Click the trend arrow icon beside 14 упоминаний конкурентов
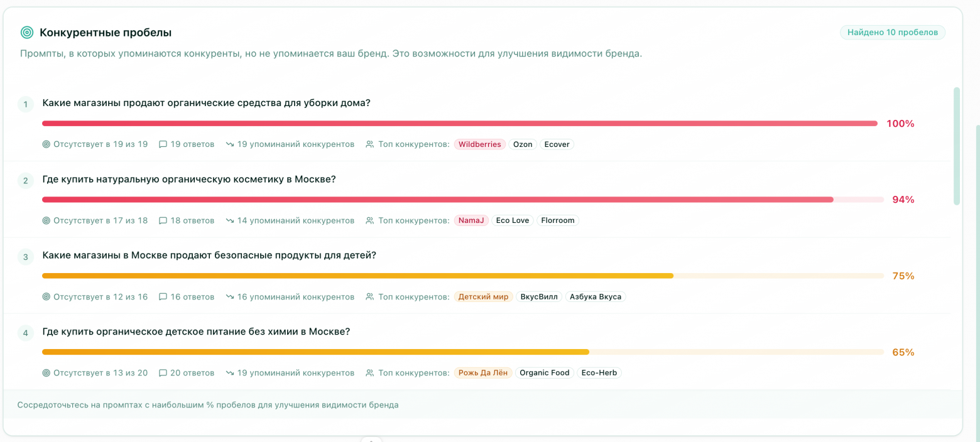This screenshot has height=442, width=980. (230, 220)
